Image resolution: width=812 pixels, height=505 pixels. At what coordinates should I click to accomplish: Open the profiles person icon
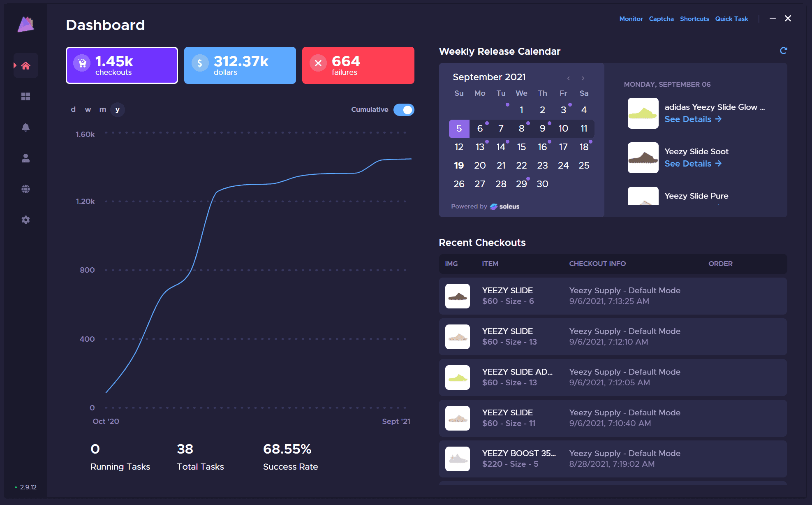[x=25, y=158]
